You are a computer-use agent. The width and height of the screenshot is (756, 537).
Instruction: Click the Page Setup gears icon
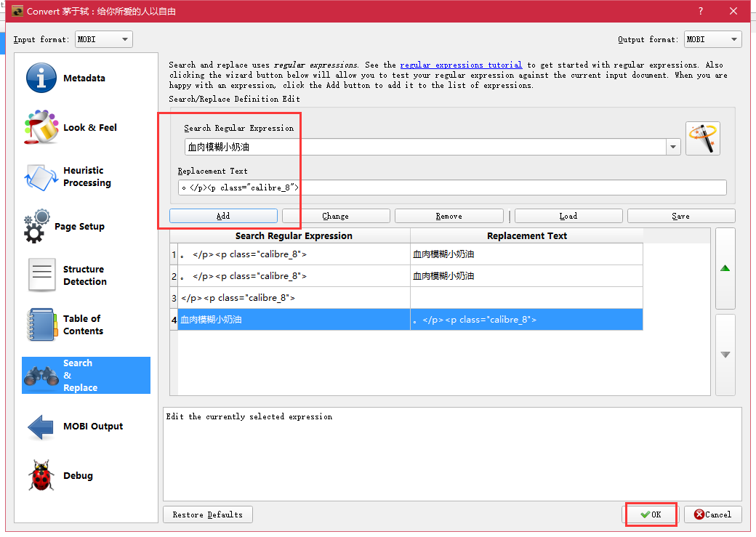[37, 227]
